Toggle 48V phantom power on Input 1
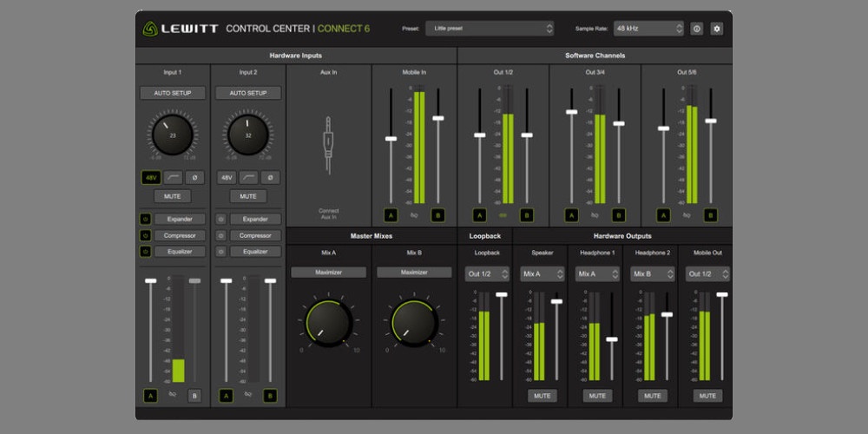The height and width of the screenshot is (434, 868). click(x=149, y=177)
